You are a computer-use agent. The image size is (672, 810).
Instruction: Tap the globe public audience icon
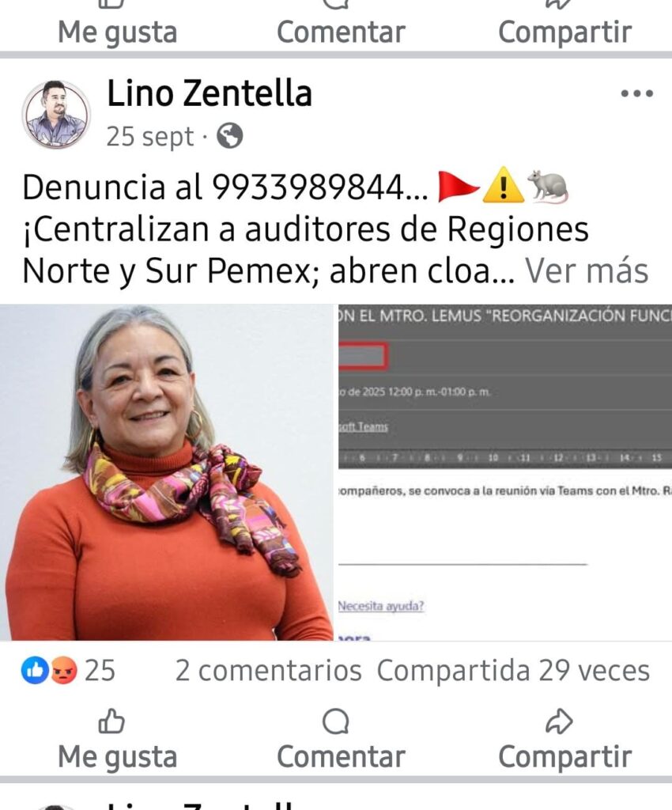click(x=230, y=136)
